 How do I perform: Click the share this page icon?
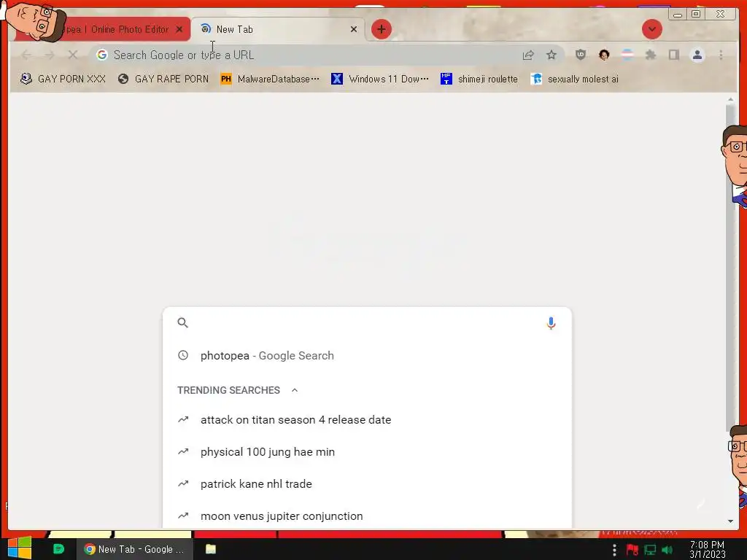pos(528,55)
